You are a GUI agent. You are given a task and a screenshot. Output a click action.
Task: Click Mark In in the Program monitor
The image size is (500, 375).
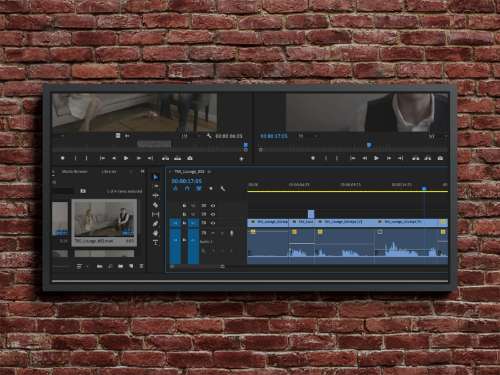click(326, 158)
